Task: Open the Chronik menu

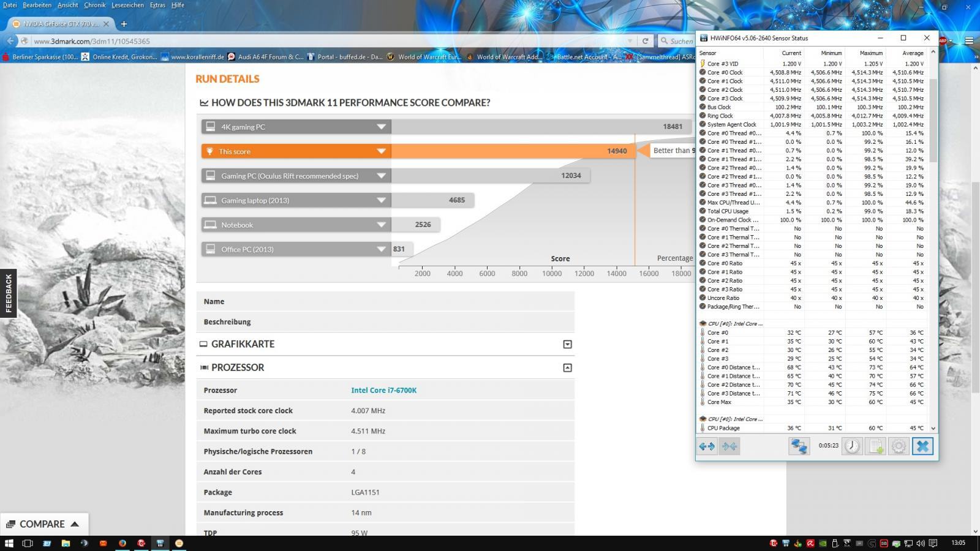Action: (95, 5)
